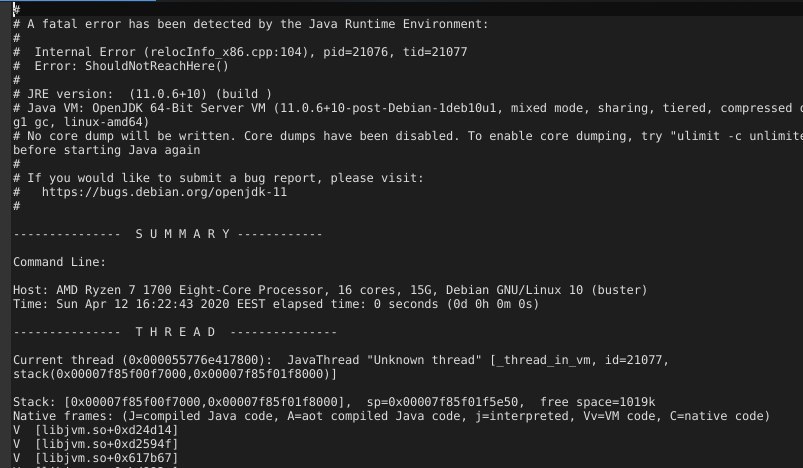The height and width of the screenshot is (468, 803).
Task: Click 'Debian GNU/Linux 10 (buster)' in the Host line
Action: coord(546,290)
